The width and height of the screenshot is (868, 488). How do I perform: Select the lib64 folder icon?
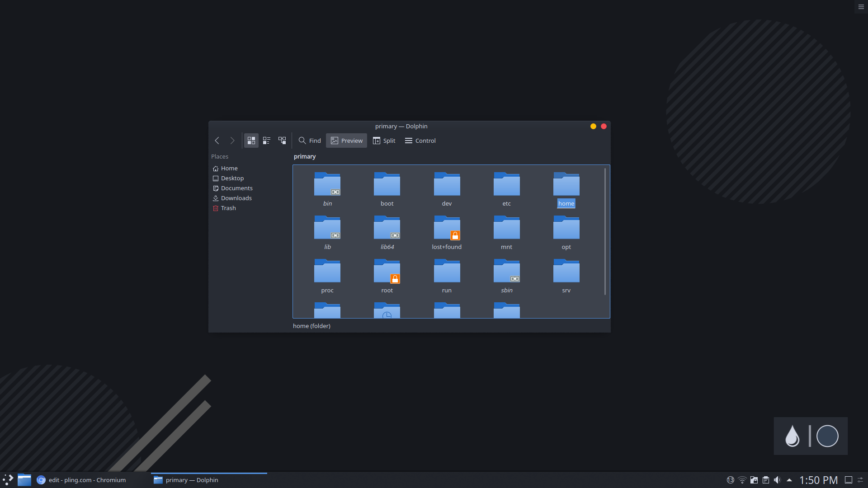(387, 227)
